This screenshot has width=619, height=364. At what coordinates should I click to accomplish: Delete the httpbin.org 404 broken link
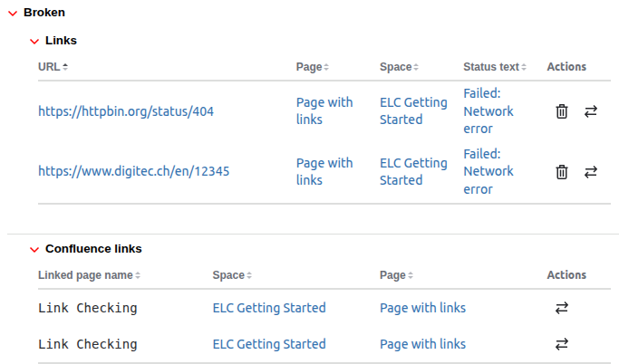pos(562,111)
